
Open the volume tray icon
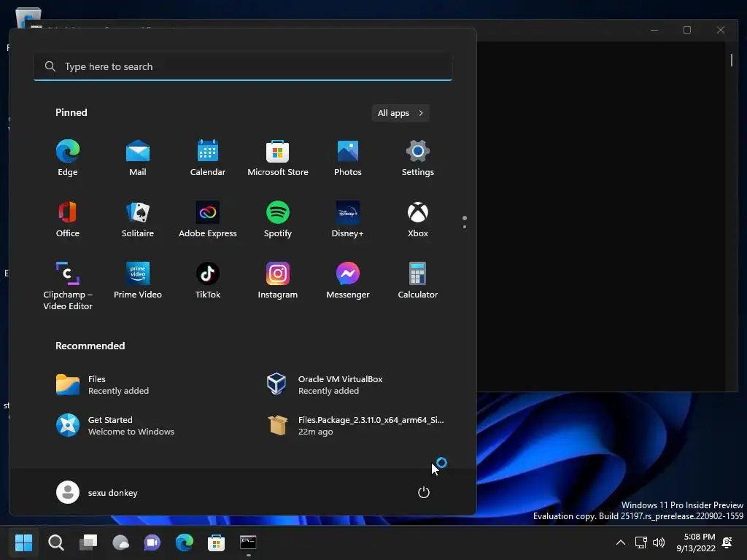click(659, 542)
